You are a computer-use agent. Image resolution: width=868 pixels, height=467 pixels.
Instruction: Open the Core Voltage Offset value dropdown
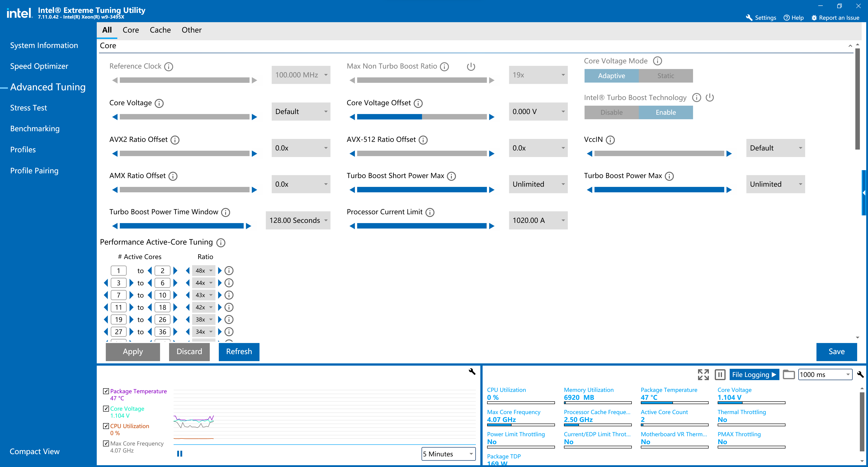pos(538,112)
